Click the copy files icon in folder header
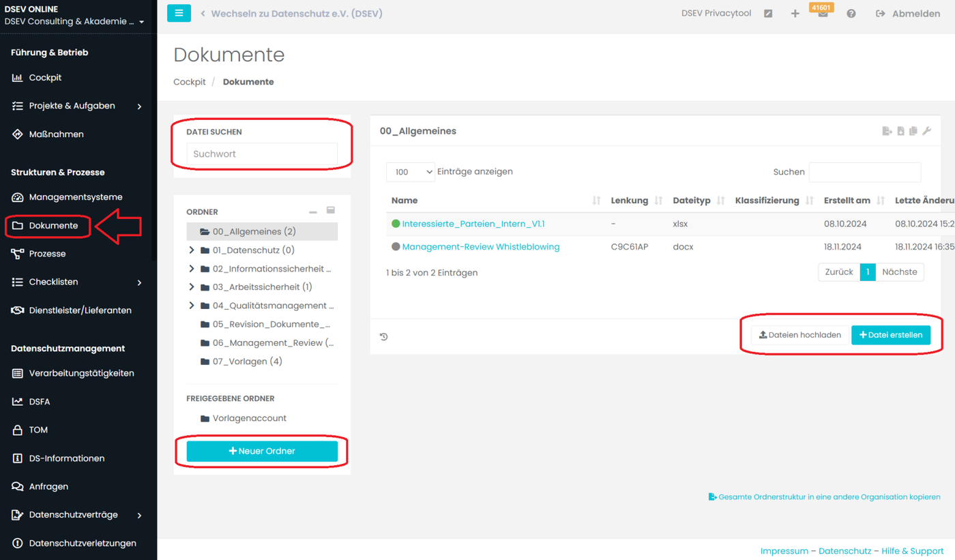Image resolution: width=955 pixels, height=560 pixels. 913,131
